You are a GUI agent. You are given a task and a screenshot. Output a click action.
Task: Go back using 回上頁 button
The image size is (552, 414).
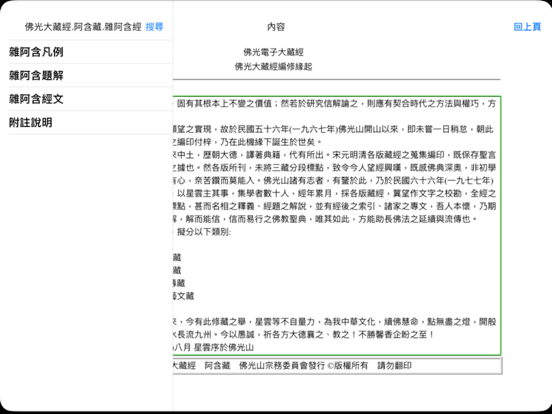pos(527,27)
